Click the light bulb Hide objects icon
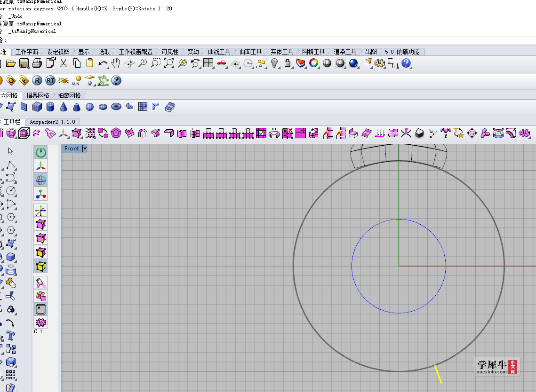Viewport: 536px width, 392px height. click(274, 63)
